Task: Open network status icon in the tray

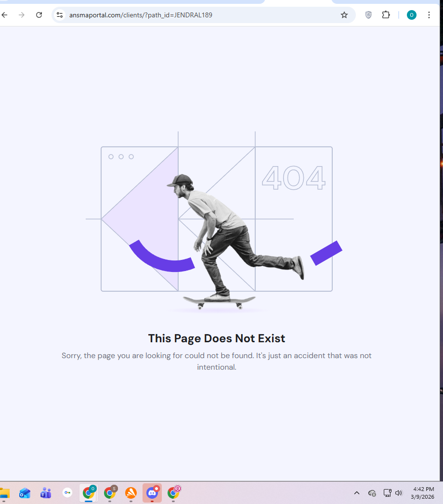Action: click(x=387, y=493)
